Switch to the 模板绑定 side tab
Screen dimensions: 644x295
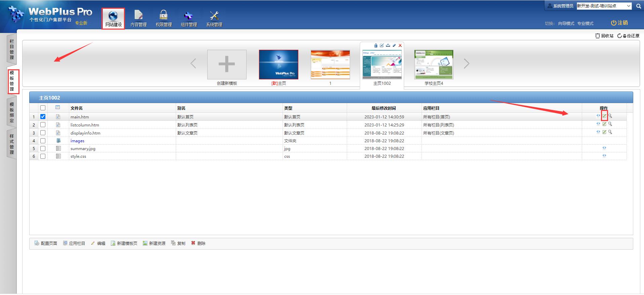(12, 112)
